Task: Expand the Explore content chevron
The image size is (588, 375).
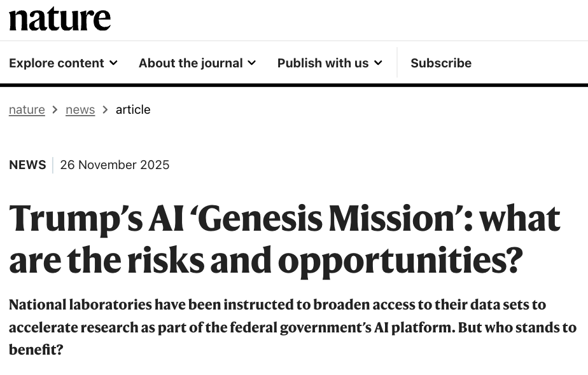Action: 113,63
